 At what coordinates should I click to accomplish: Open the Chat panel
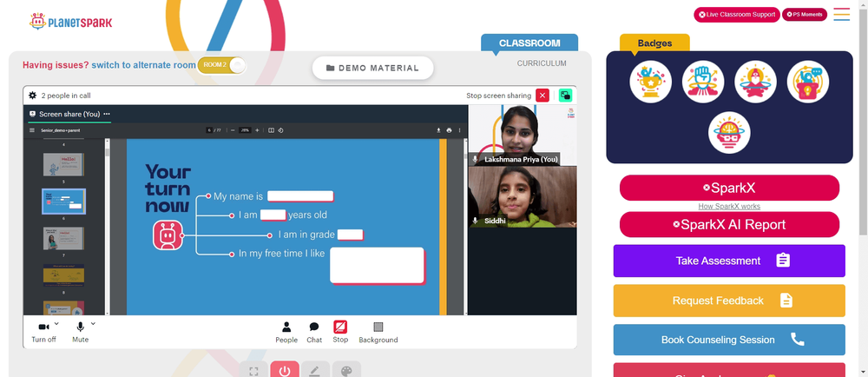click(314, 332)
